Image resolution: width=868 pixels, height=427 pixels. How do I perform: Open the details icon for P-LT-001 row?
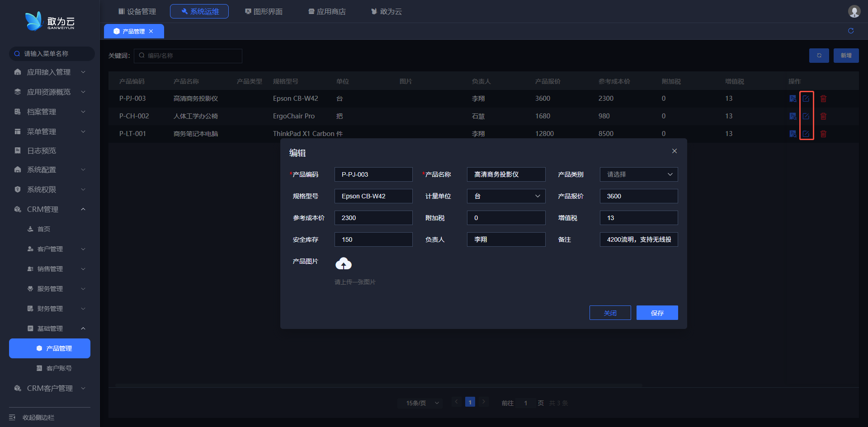[x=793, y=134]
